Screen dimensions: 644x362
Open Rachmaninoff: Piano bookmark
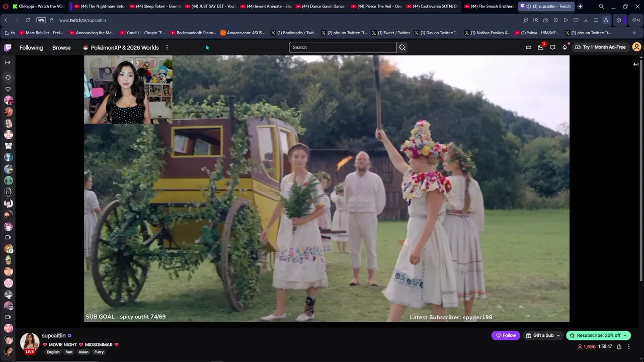(x=193, y=33)
